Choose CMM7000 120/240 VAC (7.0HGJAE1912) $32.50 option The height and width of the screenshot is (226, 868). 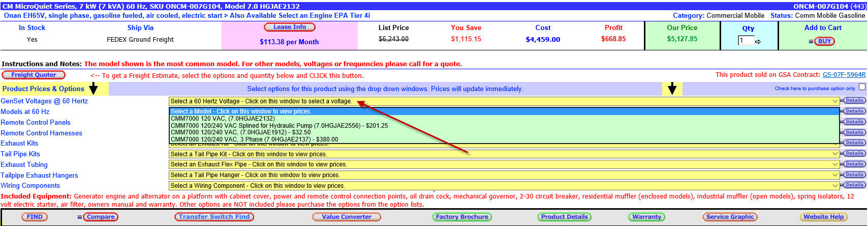pyautogui.click(x=241, y=132)
